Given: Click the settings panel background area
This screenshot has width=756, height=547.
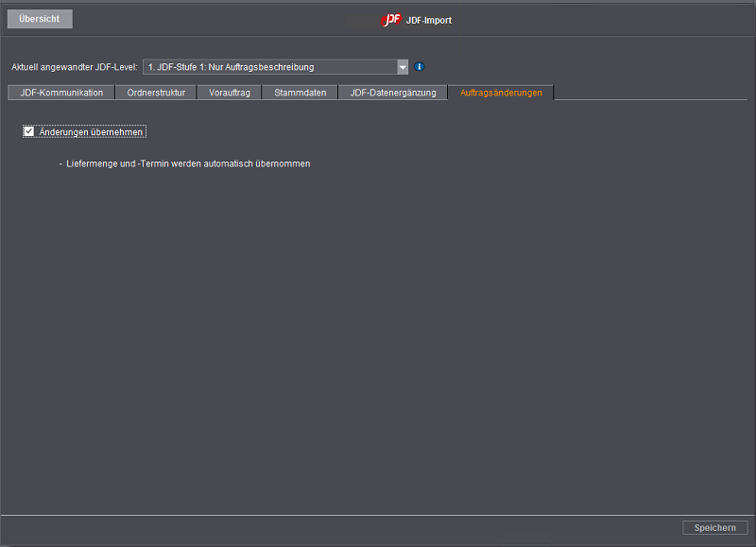Looking at the screenshot, I should (378, 331).
